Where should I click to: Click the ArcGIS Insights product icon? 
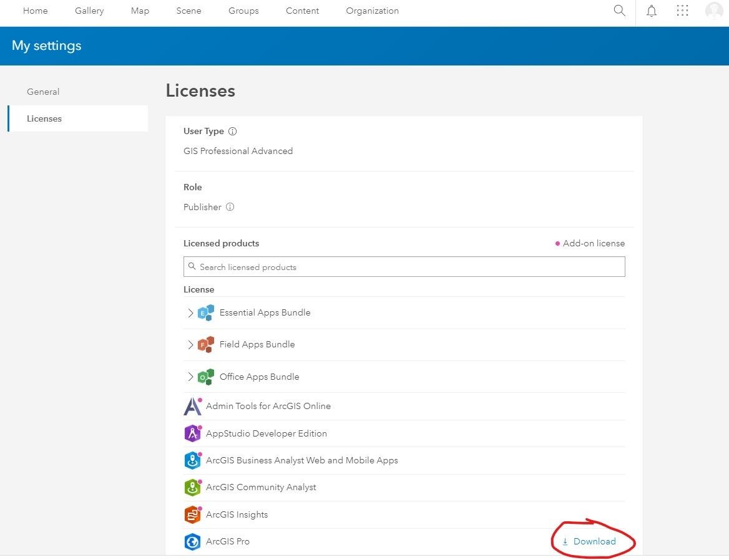coord(193,514)
